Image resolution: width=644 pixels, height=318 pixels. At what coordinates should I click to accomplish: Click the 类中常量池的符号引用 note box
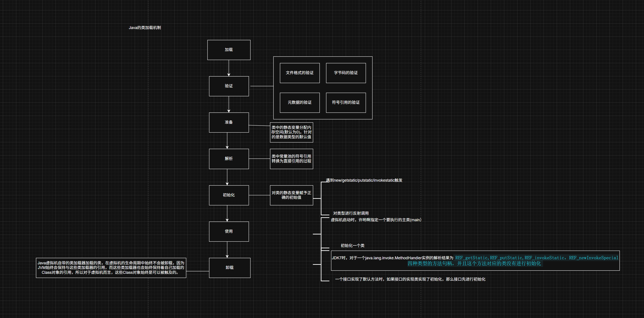pos(291,159)
